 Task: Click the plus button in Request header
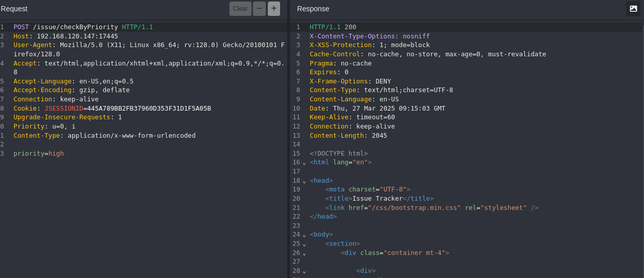(x=274, y=9)
